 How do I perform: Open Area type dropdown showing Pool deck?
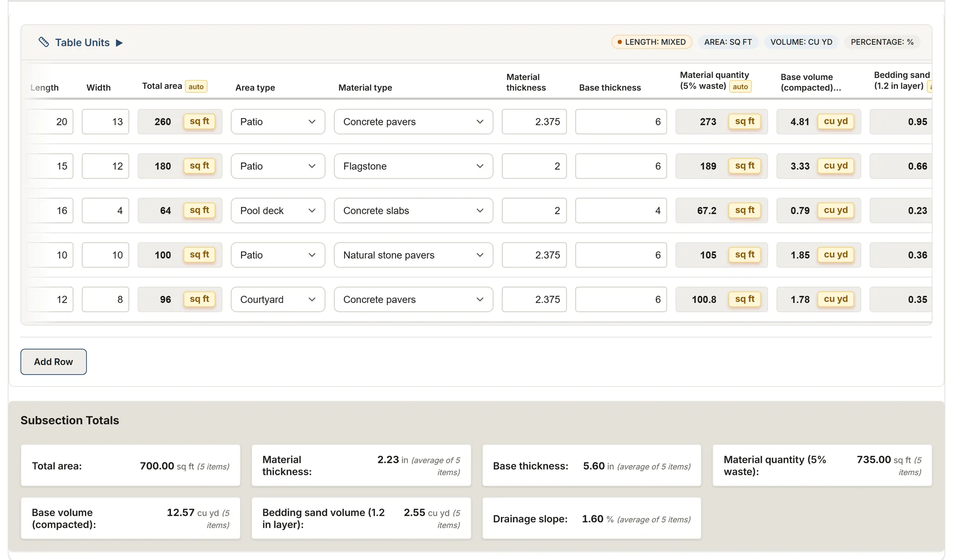click(x=278, y=210)
